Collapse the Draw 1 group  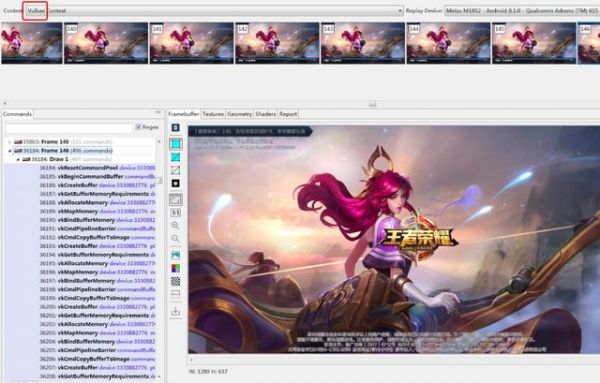18,159
